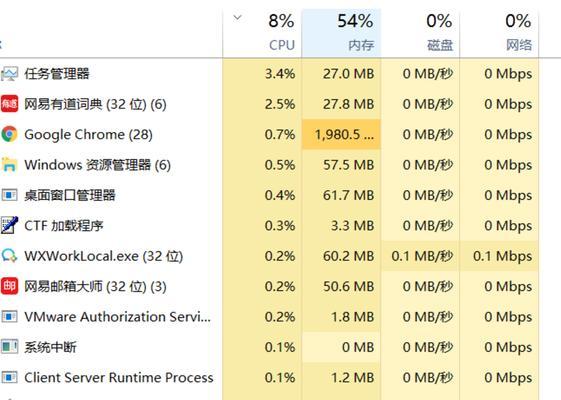The height and width of the screenshot is (400, 561).
Task: Click the Windows 资源管理器 folder icon
Action: point(9,165)
